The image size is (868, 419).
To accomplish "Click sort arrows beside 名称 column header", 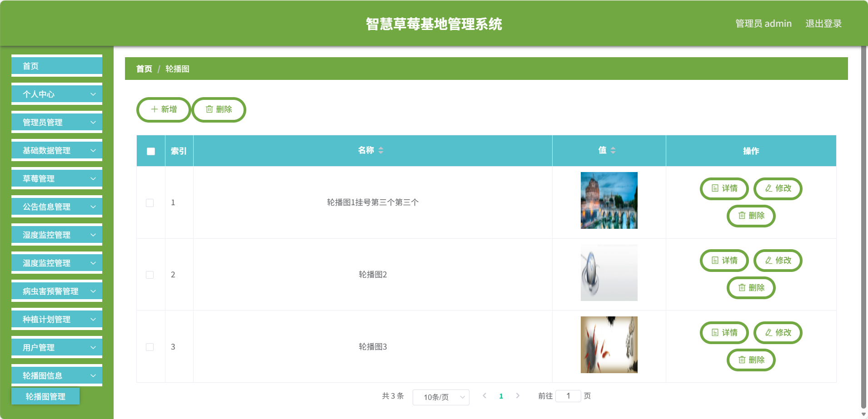I will [381, 150].
